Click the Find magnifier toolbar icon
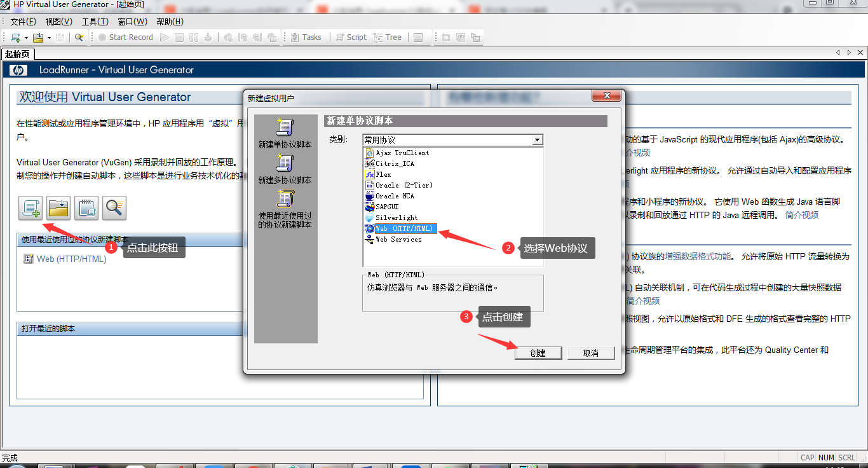 79,38
